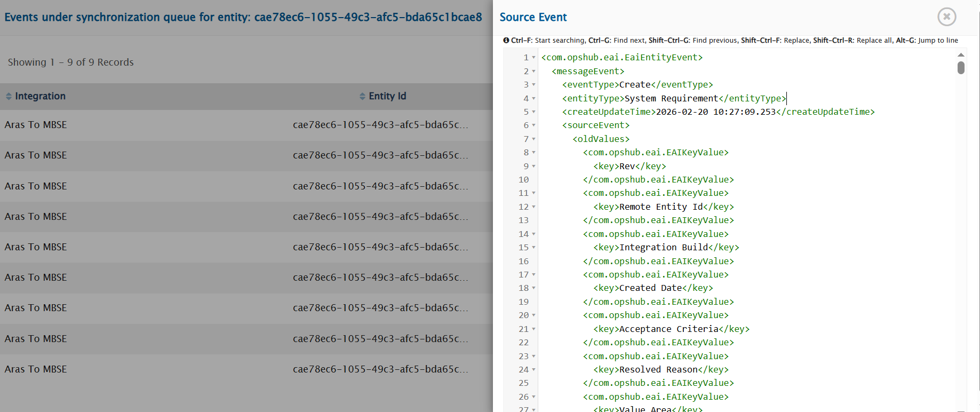Fold EAIKeyValue block on line 20

[533, 315]
